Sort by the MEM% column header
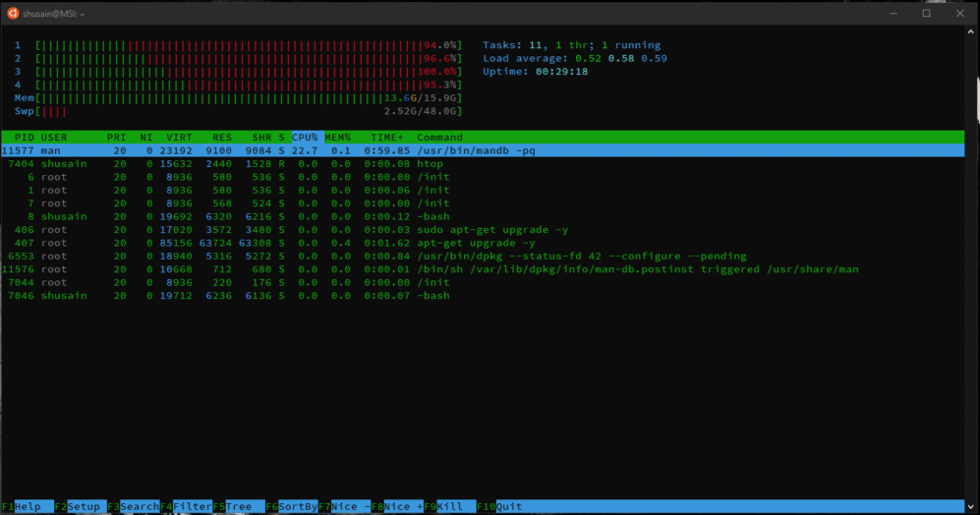This screenshot has height=515, width=980. click(x=337, y=138)
